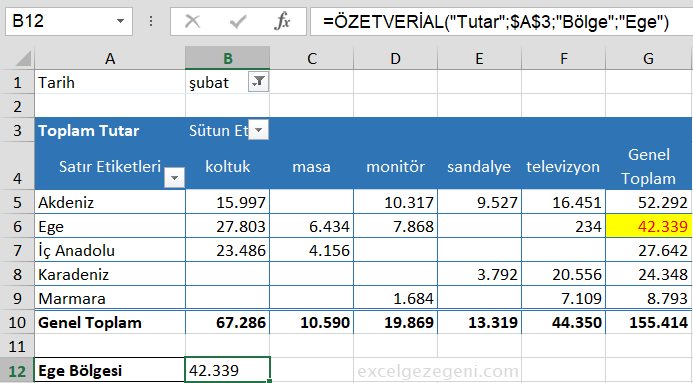Select row 11 header
Viewport: 693px width, 383px height.
click(17, 346)
